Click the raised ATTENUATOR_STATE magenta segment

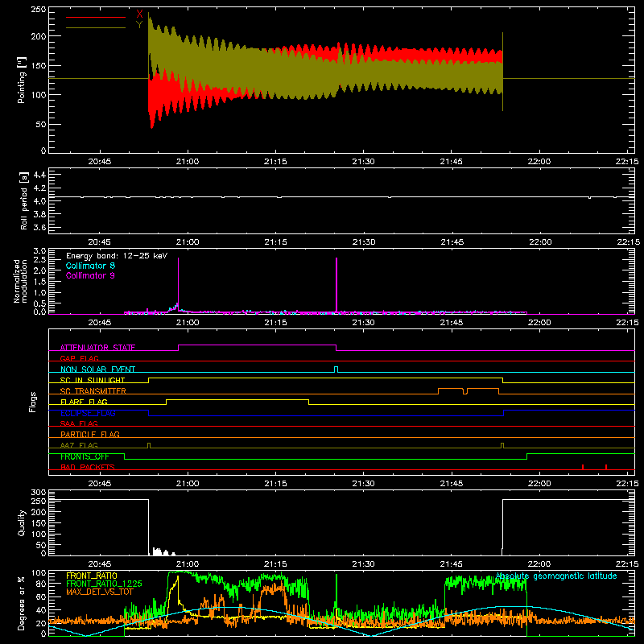point(257,345)
